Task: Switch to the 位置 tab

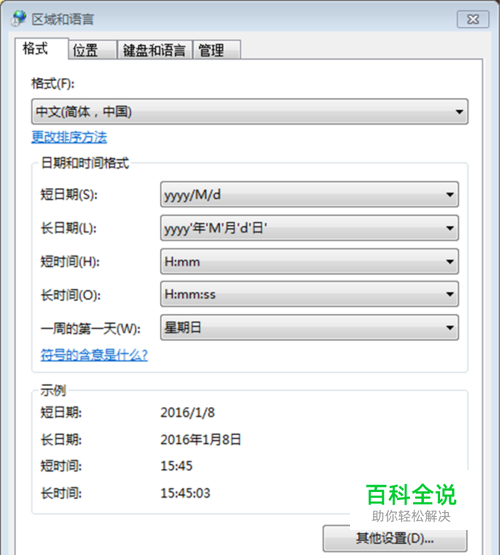Action: (92, 50)
